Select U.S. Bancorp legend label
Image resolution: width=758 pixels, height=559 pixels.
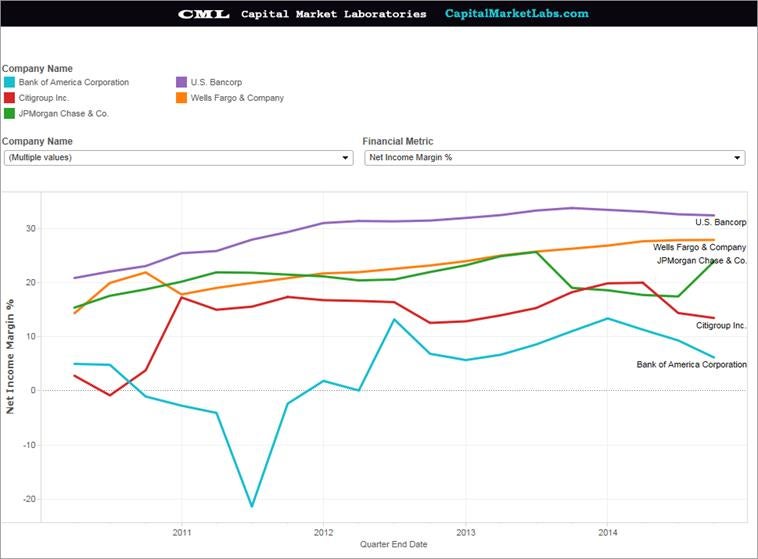[x=216, y=82]
